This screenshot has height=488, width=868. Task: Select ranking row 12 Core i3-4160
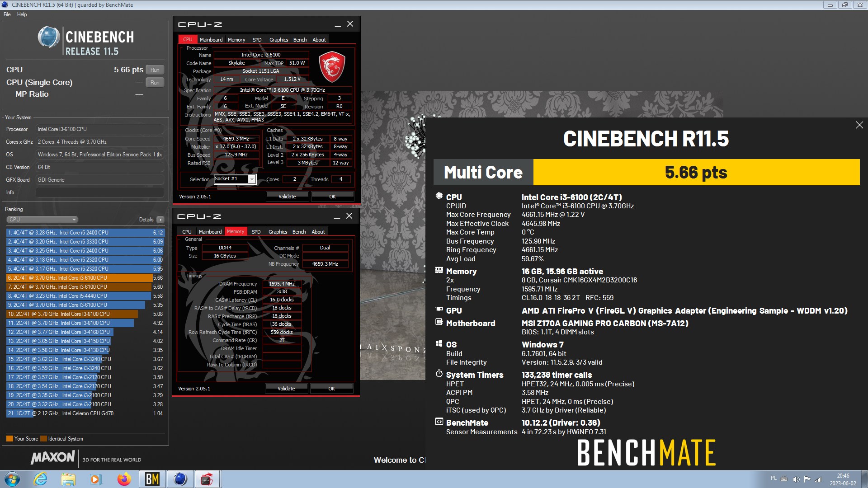click(85, 332)
